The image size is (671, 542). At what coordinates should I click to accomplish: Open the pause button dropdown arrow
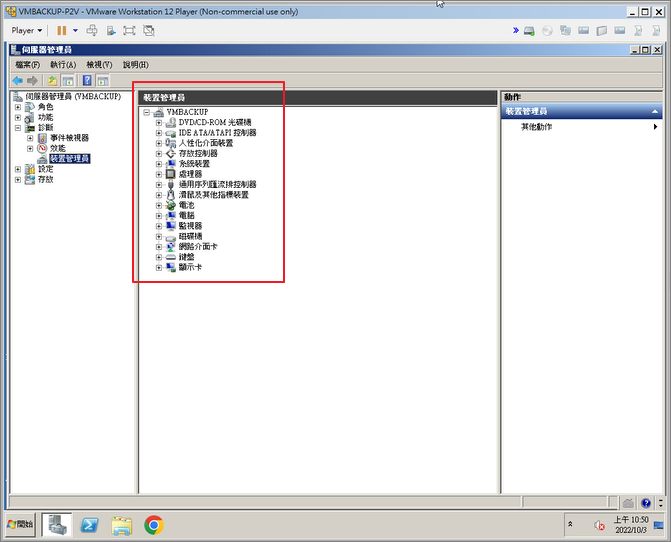(75, 30)
